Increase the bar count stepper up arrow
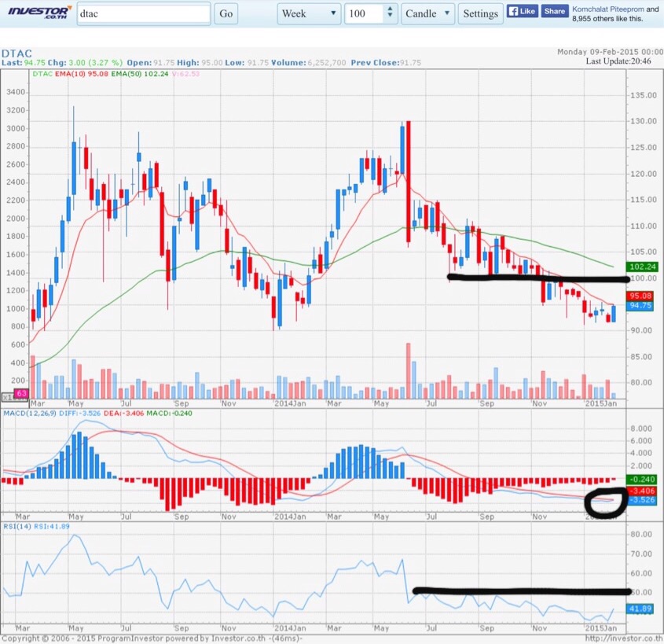The image size is (664, 644). [x=390, y=9]
